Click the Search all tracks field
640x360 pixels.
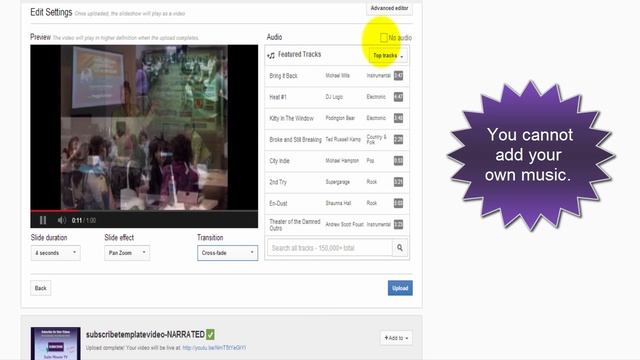click(330, 248)
